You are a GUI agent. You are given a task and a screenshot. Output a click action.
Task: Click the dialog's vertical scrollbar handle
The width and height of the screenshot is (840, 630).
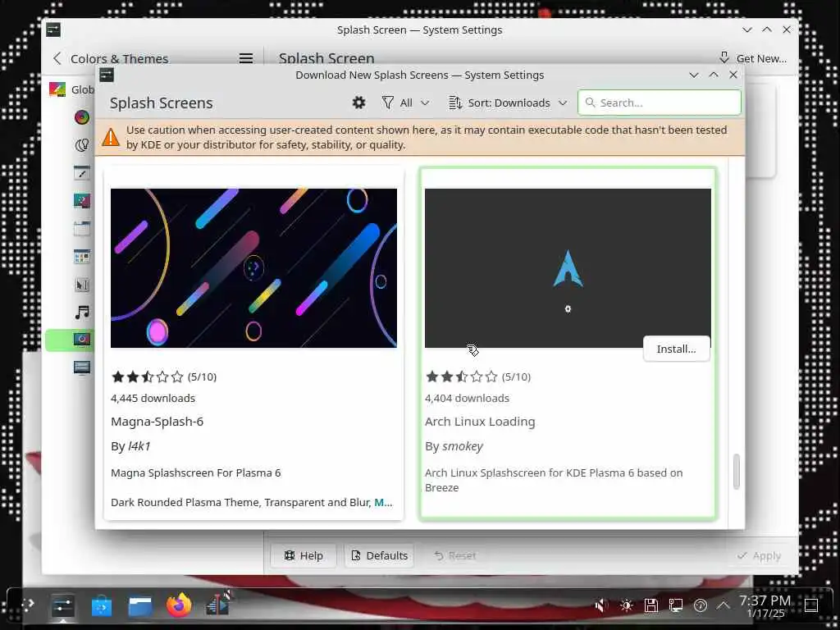click(x=737, y=472)
